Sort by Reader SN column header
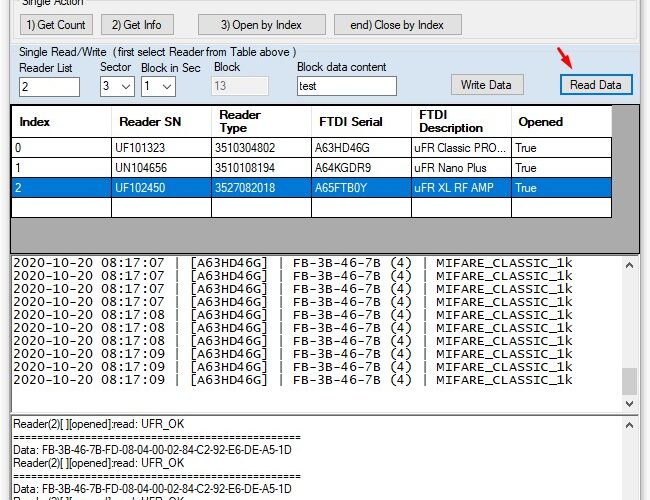The image size is (650, 500). [x=161, y=121]
